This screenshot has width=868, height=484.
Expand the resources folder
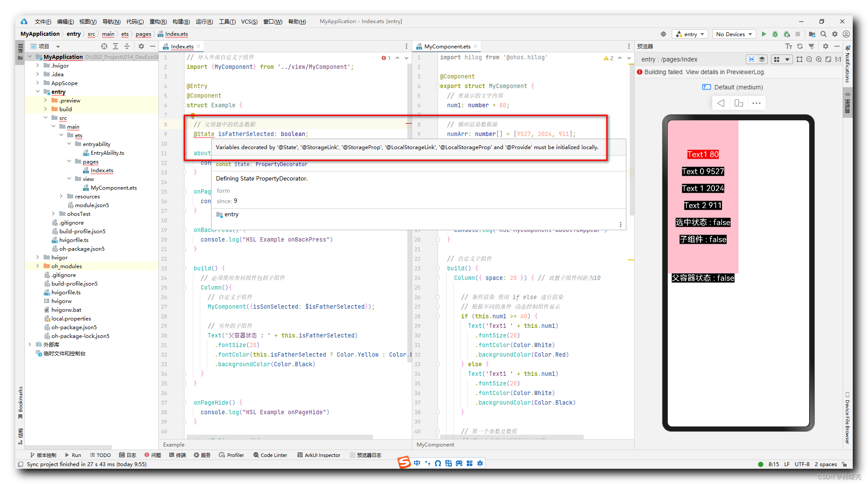(x=61, y=196)
